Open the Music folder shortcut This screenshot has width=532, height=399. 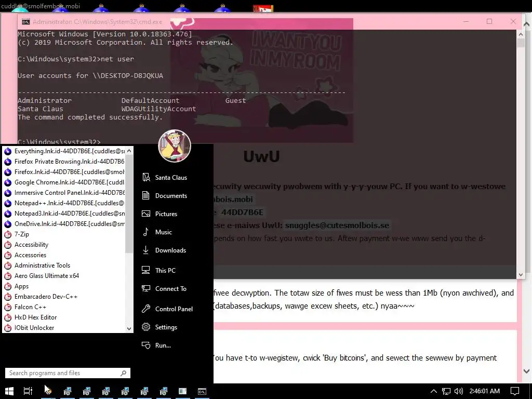[157, 232]
